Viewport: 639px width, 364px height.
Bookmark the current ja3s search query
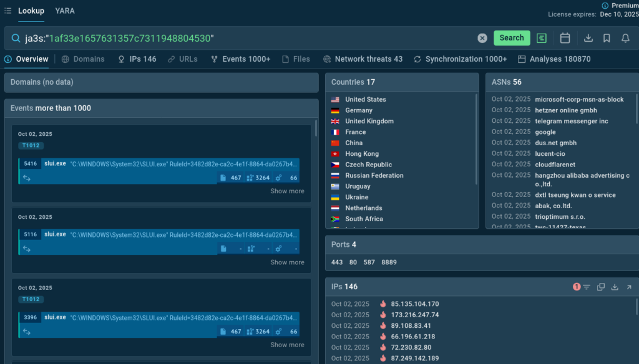[607, 38]
